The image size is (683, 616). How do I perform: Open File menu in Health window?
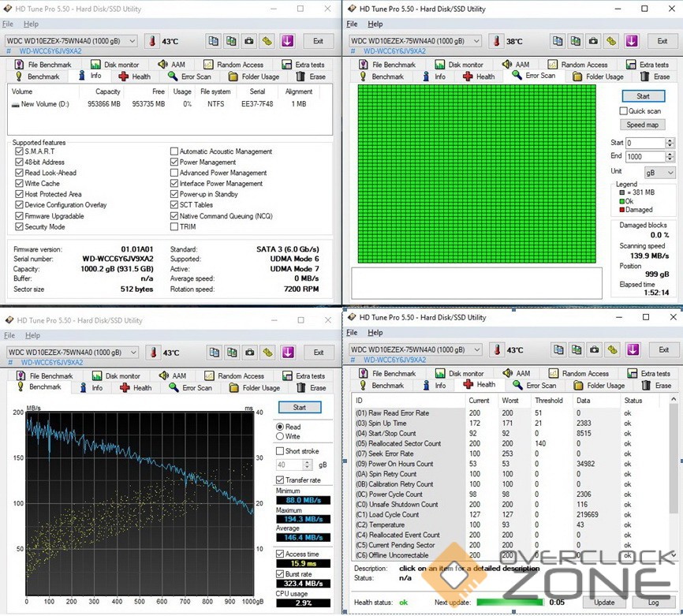tap(352, 332)
